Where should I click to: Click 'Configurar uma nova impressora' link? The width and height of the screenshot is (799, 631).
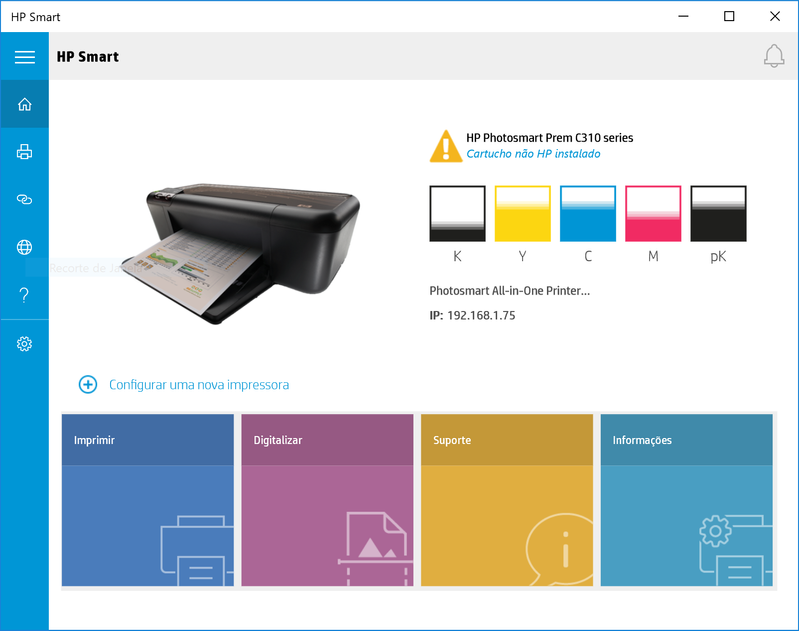click(199, 385)
